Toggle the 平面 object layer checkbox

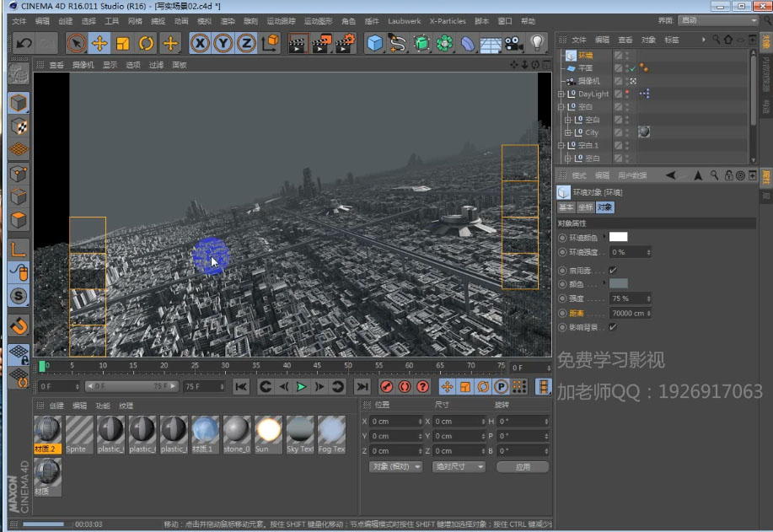(x=618, y=68)
